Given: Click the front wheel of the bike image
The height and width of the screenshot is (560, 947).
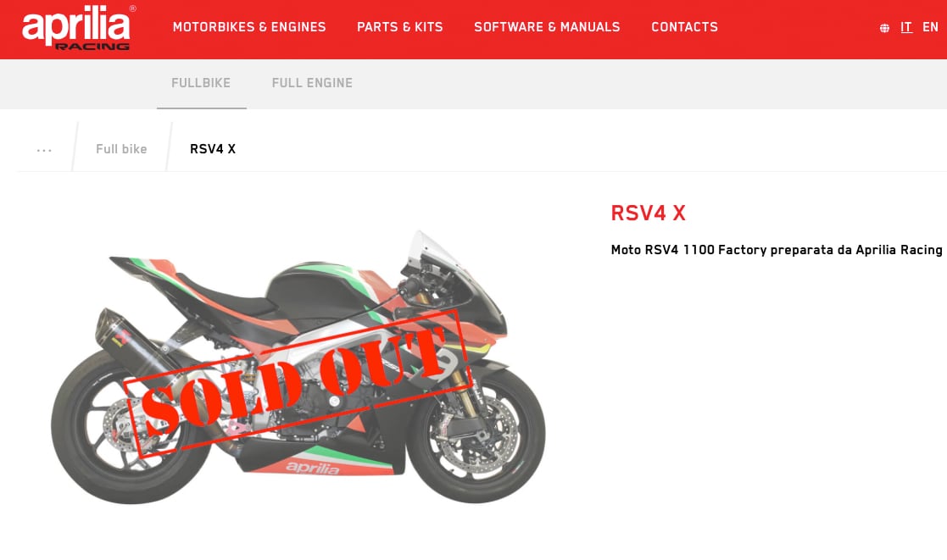Looking at the screenshot, I should 476,435.
